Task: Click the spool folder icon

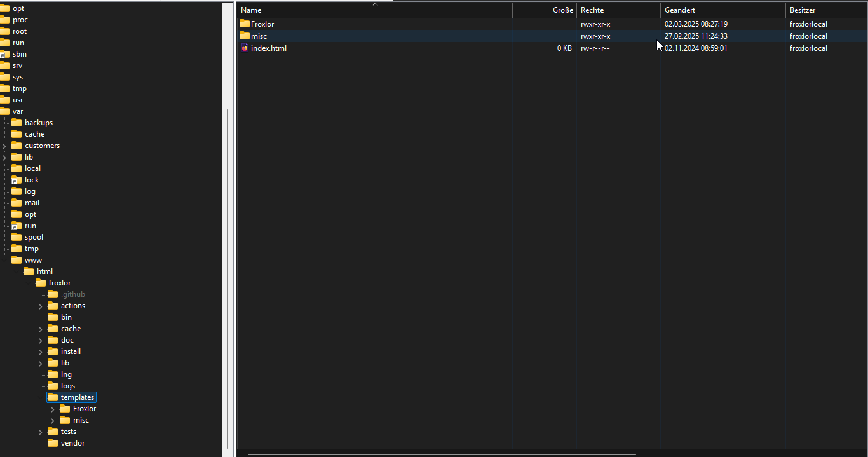Action: pos(17,237)
